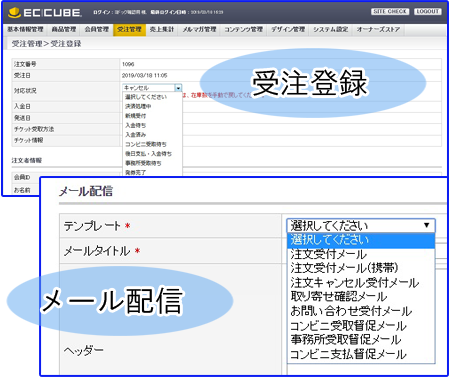
Task: Click the 注文番号 row label
Action: 25,64
